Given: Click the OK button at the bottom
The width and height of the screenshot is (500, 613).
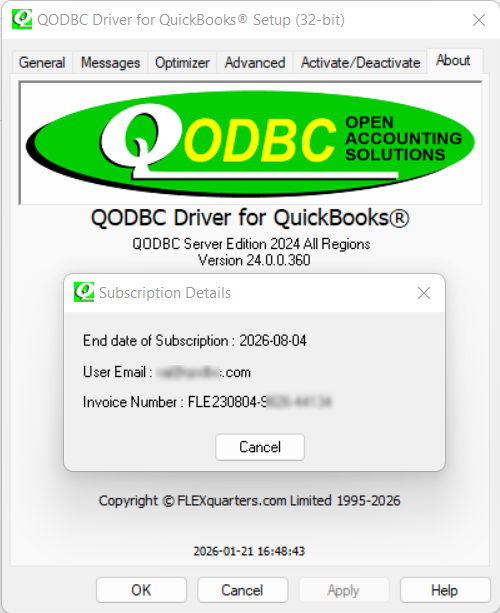Looking at the screenshot, I should (x=141, y=590).
